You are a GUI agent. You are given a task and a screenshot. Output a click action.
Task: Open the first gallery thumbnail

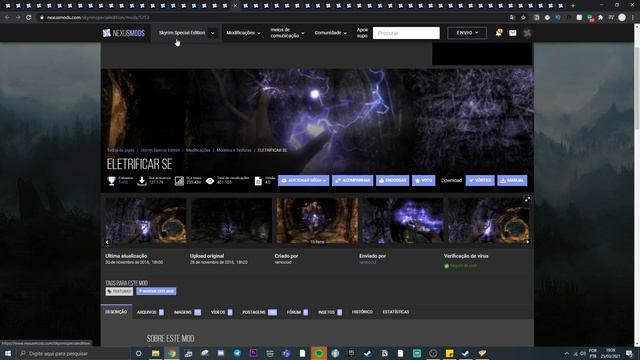tap(146, 221)
